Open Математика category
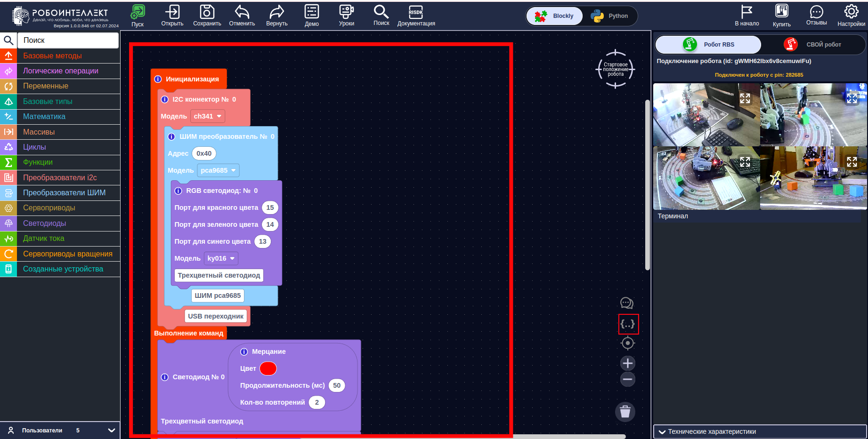This screenshot has width=868, height=439. click(60, 116)
